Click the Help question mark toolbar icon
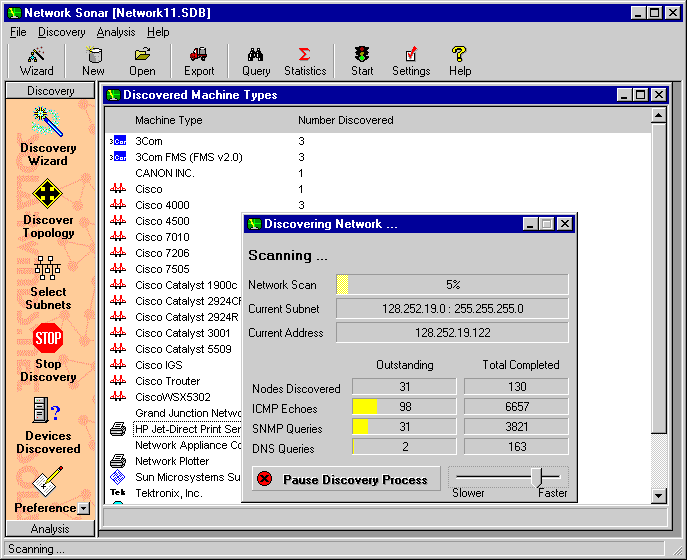This screenshot has height=560, width=687. point(460,61)
